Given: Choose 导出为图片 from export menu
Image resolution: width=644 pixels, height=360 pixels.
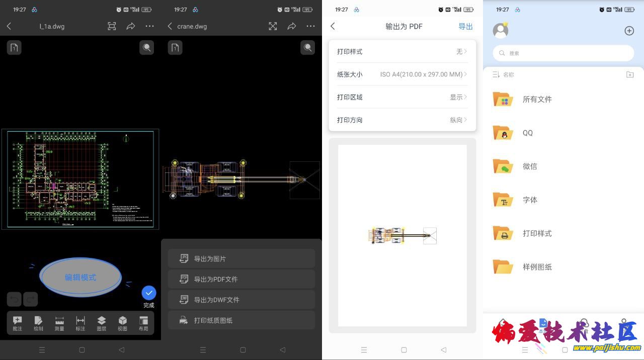Looking at the screenshot, I should [x=241, y=258].
